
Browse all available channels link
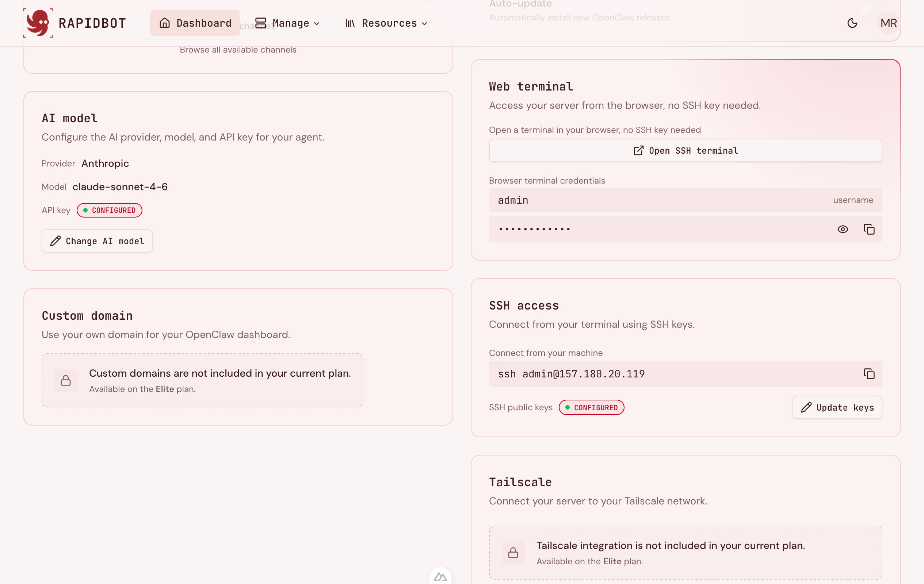click(238, 50)
